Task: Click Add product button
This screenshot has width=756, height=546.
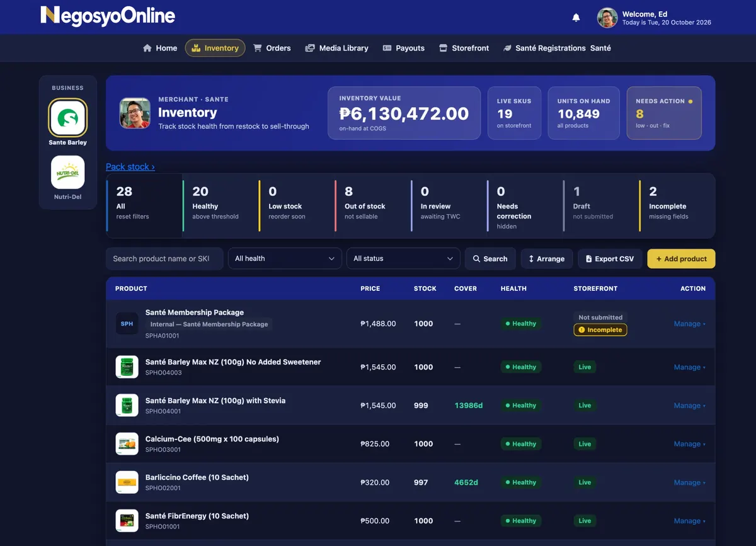Action: 681,258
